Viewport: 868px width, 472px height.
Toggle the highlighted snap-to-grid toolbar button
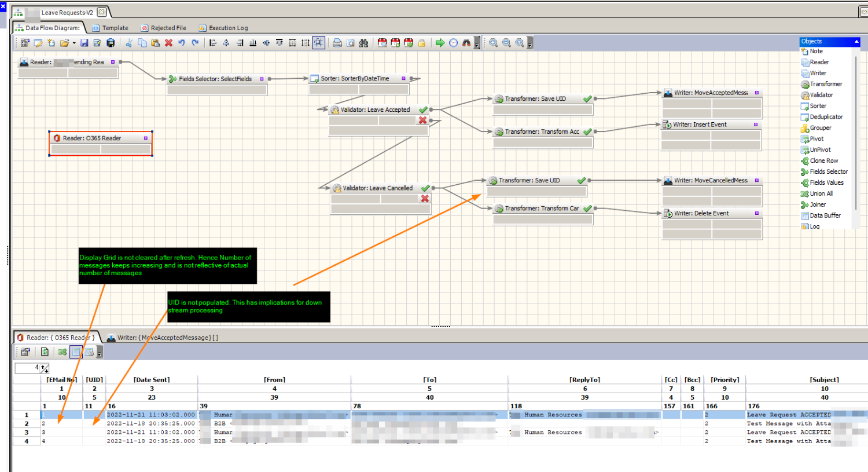(319, 43)
